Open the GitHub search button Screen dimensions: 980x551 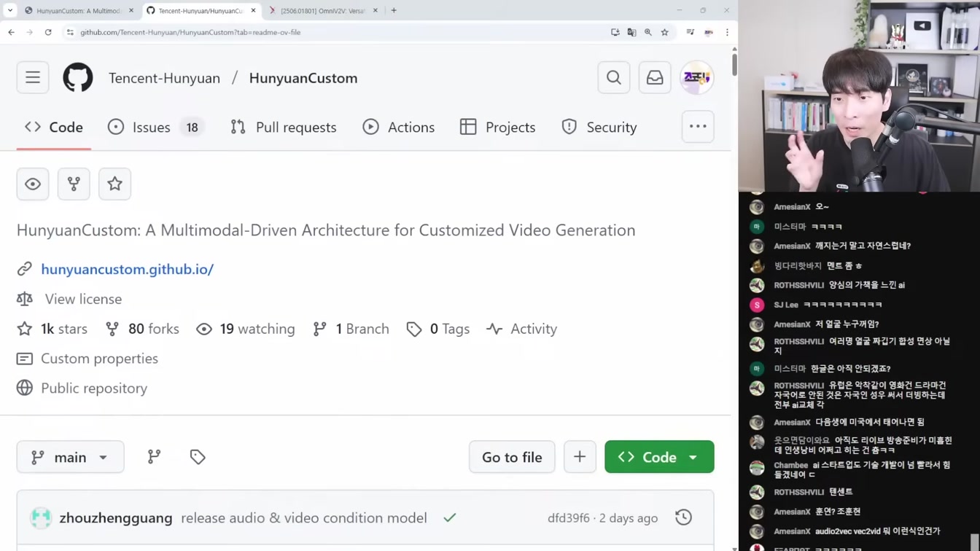[x=614, y=77]
